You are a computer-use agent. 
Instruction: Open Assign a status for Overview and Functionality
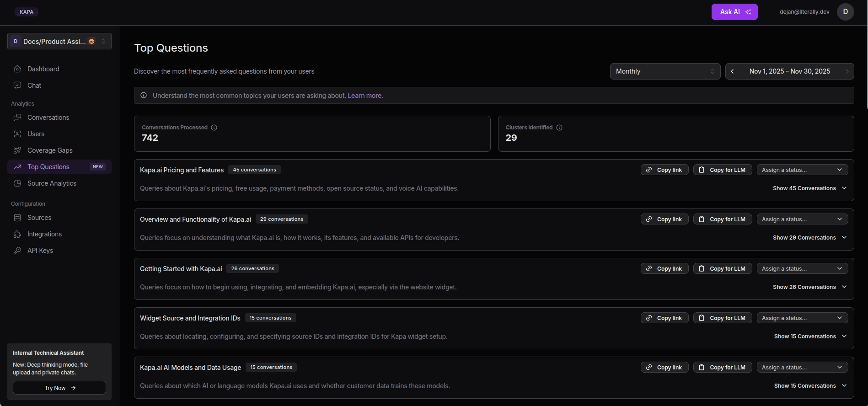(802, 219)
